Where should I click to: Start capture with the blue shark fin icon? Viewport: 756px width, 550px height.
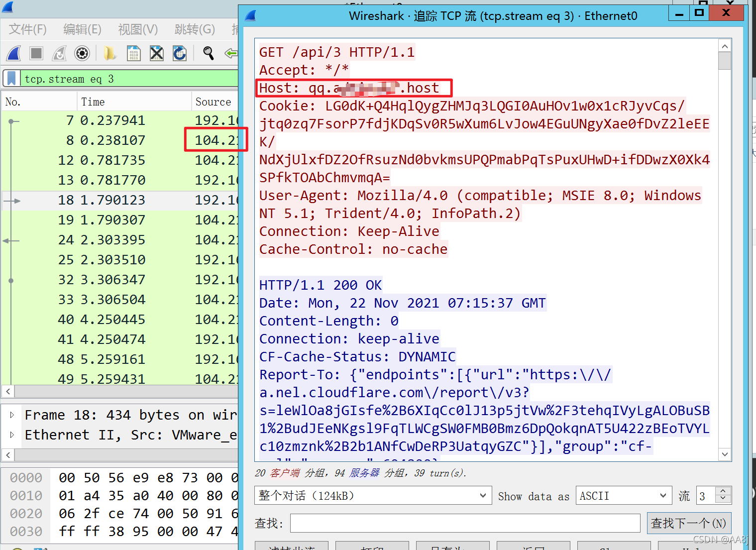pyautogui.click(x=13, y=53)
